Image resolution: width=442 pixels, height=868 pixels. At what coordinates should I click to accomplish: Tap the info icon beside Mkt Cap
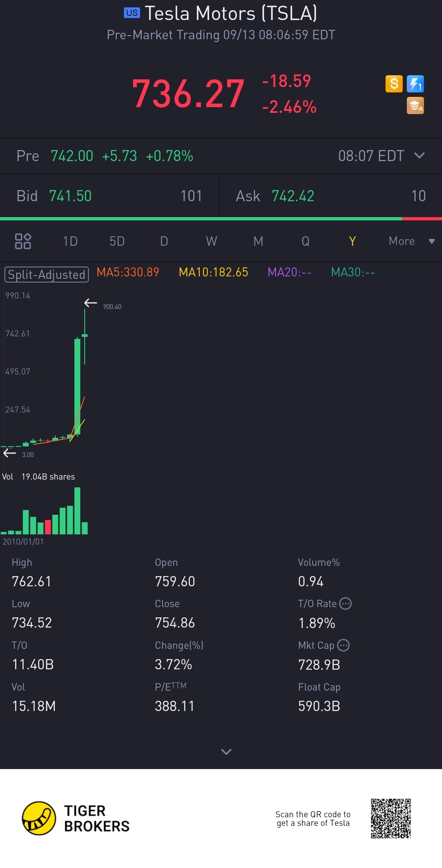[x=343, y=645]
